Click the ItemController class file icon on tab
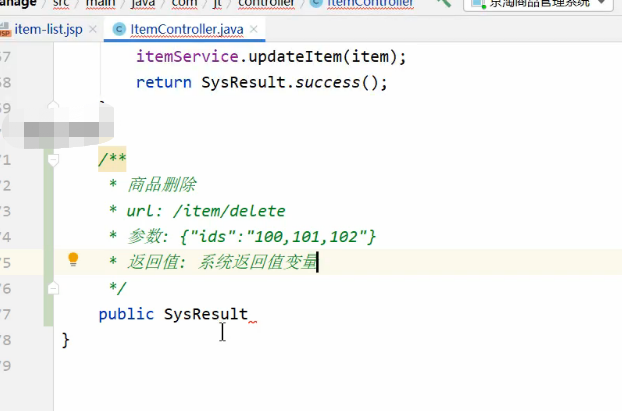 pyautogui.click(x=119, y=29)
